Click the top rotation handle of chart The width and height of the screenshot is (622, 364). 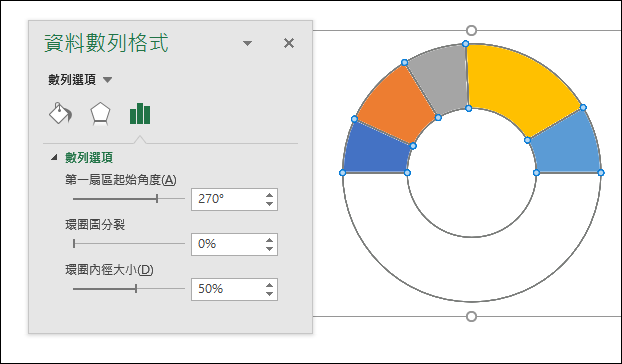point(471,31)
